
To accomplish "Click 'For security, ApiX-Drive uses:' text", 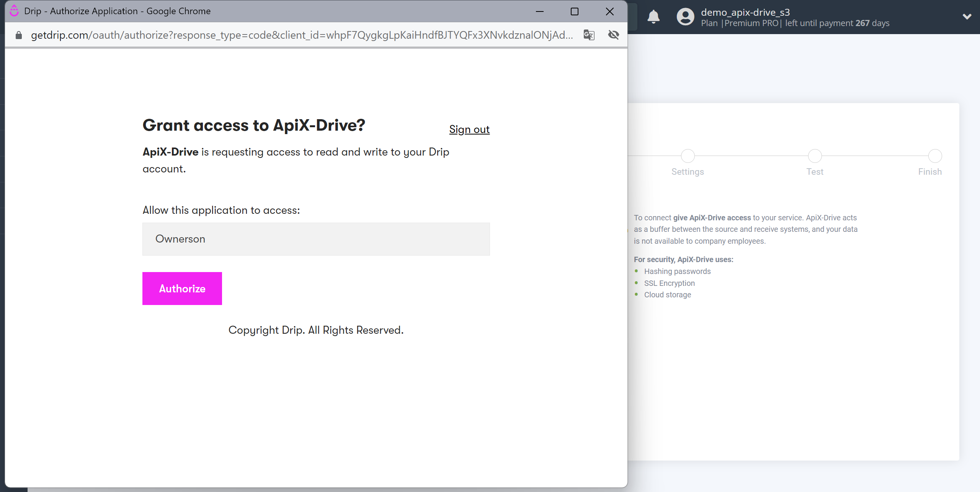I will pyautogui.click(x=683, y=259).
